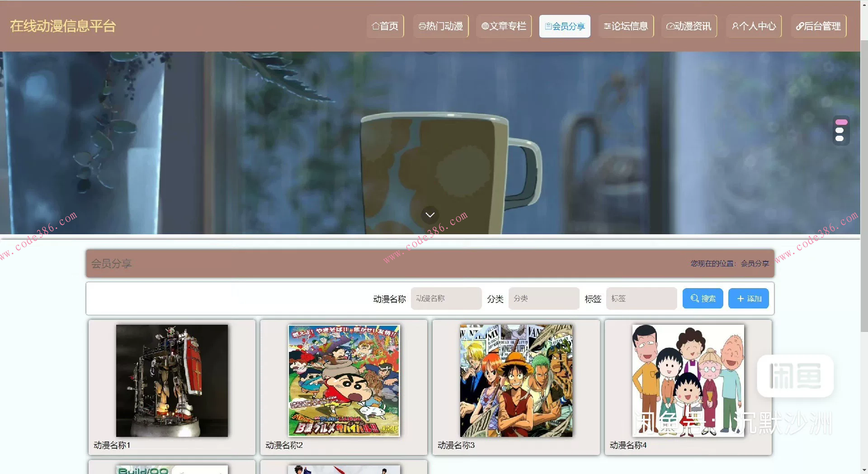Switch to the third carousel slide dot
The width and height of the screenshot is (868, 474).
click(x=840, y=138)
